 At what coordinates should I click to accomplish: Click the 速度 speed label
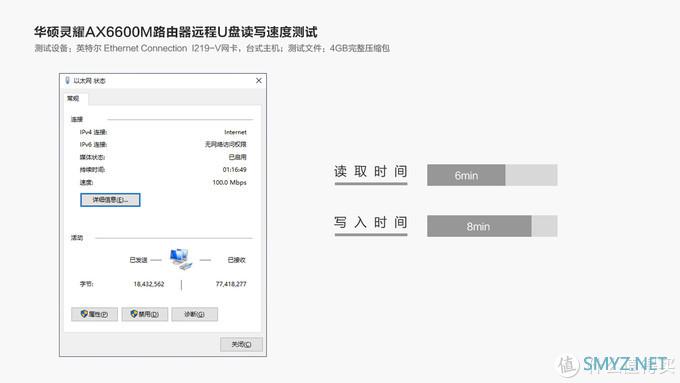pos(86,183)
